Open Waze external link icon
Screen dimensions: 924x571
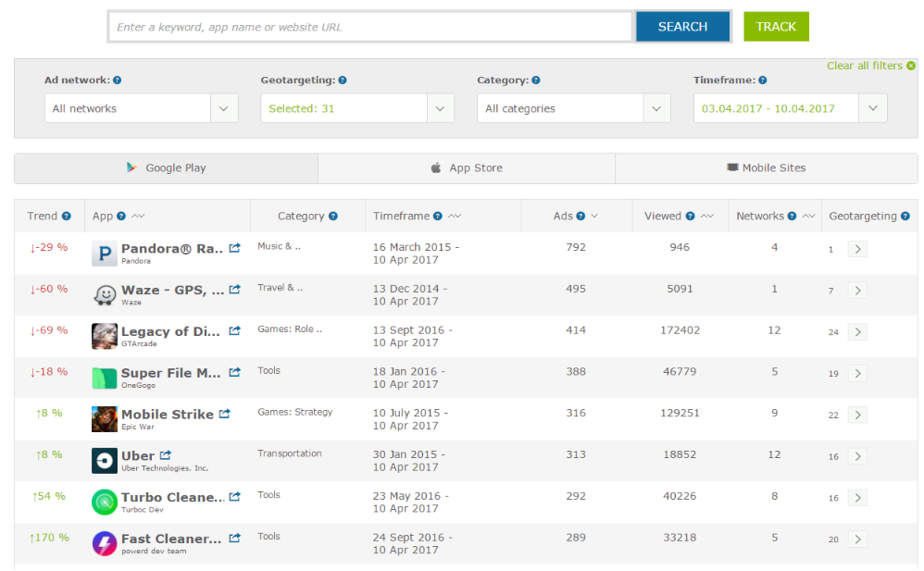(234, 290)
